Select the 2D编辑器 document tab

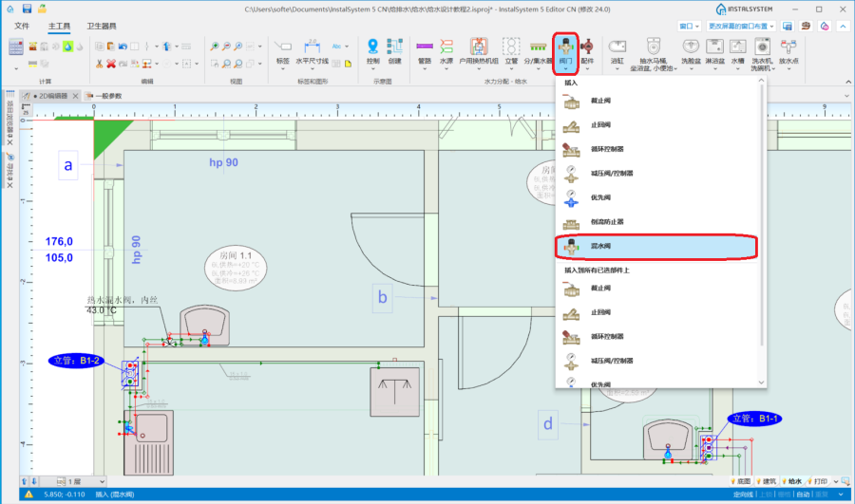coord(50,96)
